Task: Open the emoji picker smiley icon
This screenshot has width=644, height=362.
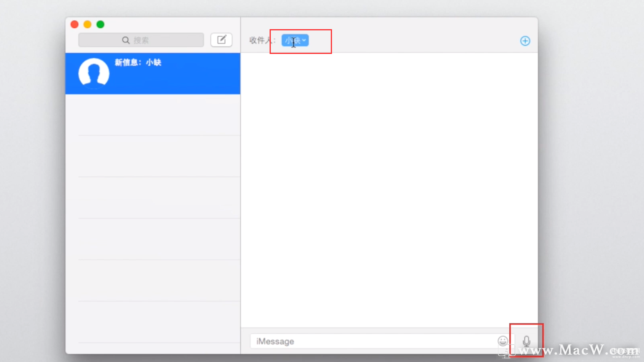Action: [x=503, y=341]
